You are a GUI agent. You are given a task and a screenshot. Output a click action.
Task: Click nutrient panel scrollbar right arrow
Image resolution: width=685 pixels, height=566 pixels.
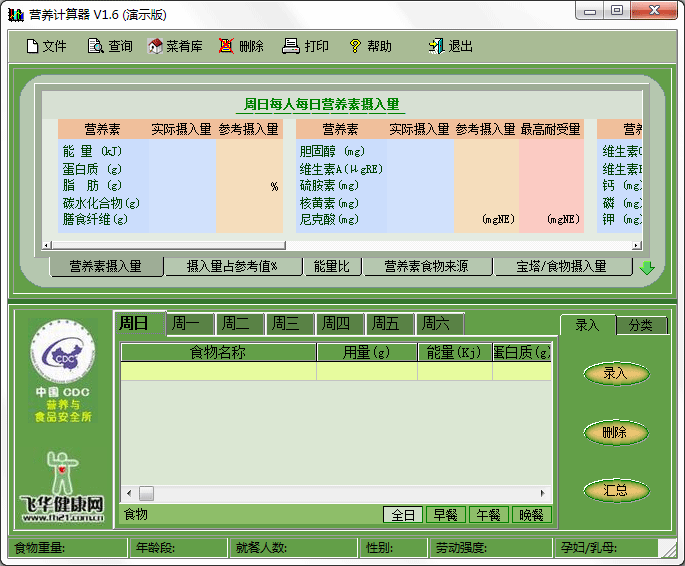(x=637, y=245)
